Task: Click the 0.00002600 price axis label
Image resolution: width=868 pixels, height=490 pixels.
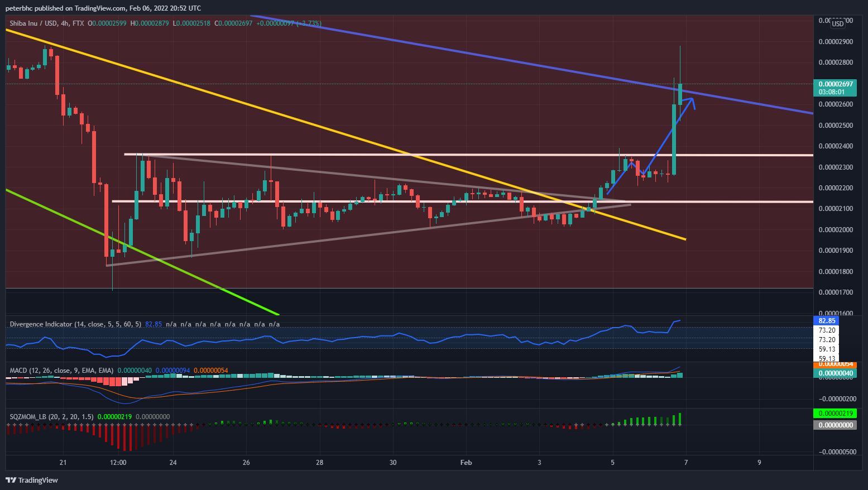Action: 836,104
